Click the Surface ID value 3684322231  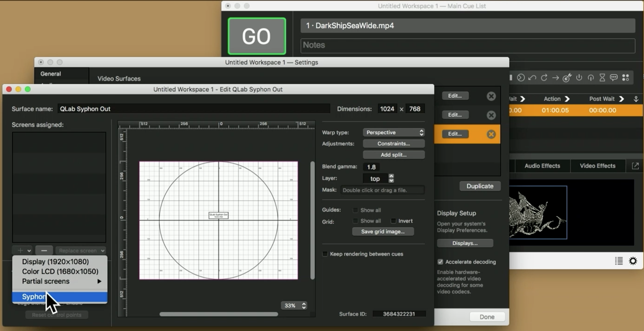pyautogui.click(x=399, y=314)
